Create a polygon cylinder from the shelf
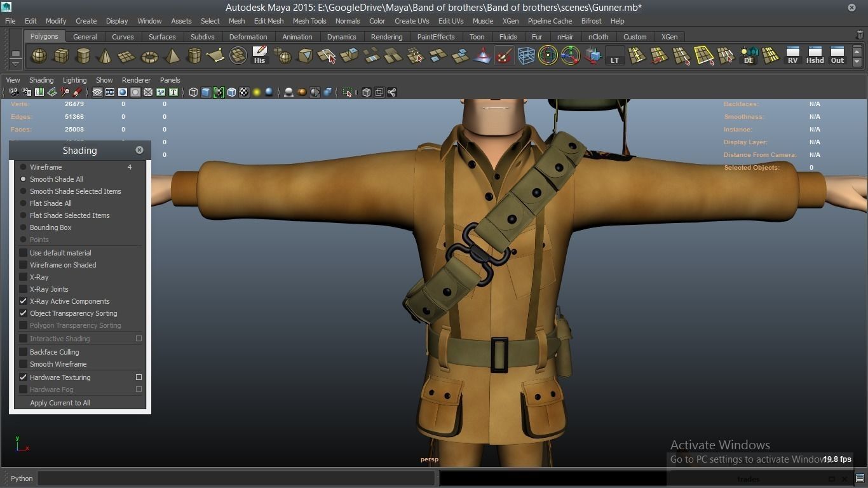 (x=83, y=56)
